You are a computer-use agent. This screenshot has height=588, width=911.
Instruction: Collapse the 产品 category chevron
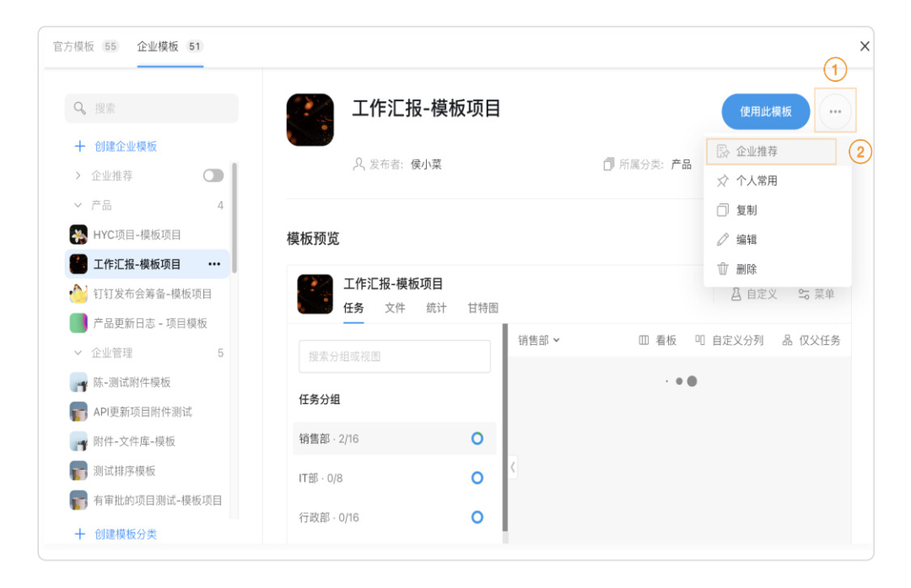pyautogui.click(x=78, y=205)
